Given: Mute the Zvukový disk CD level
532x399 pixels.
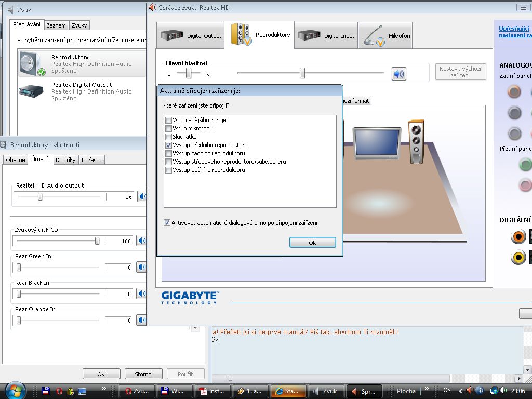Looking at the screenshot, I should [141, 241].
